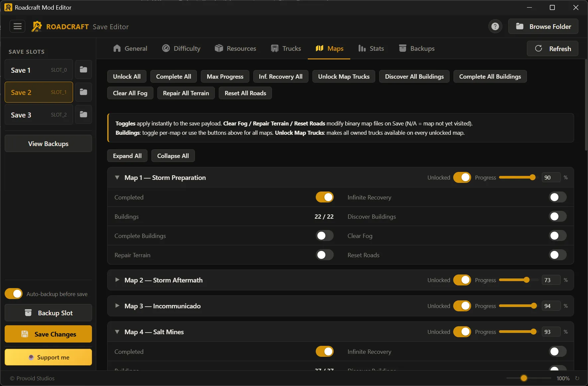Click Repair All Terrain button

click(x=186, y=93)
